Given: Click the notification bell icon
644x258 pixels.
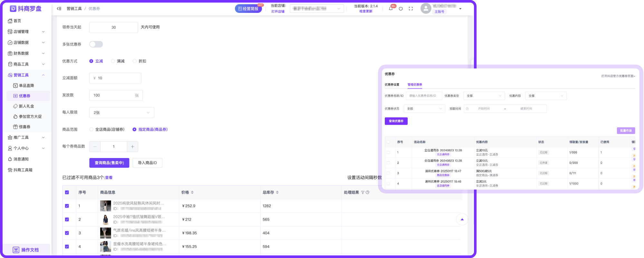Looking at the screenshot, I should click(391, 9).
